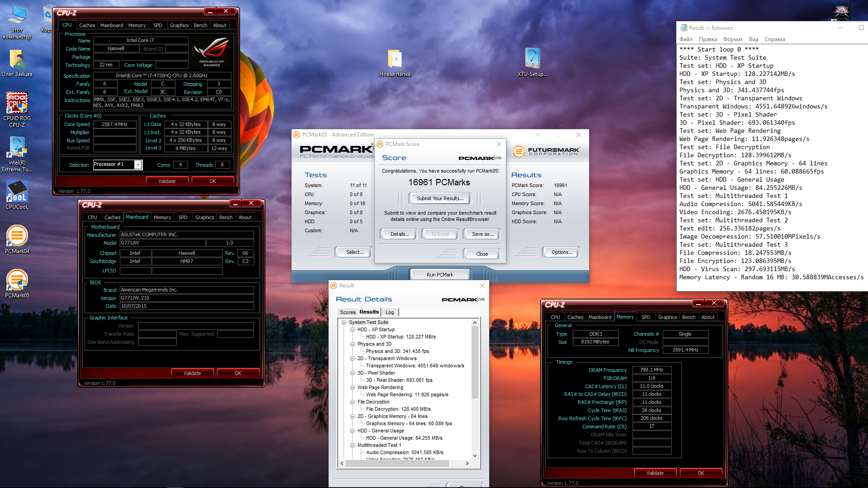Screen dimensions: 868x488
Task: Collapse the HDD - XP Startup node
Action: pos(353,330)
